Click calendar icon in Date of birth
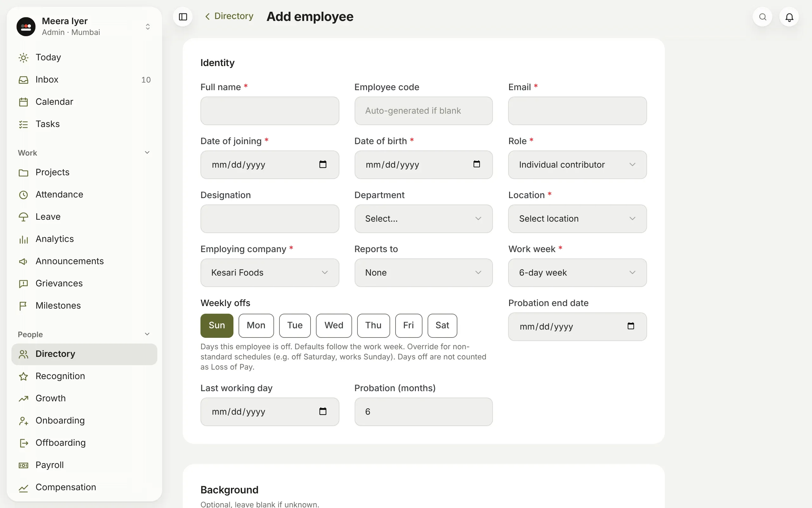The height and width of the screenshot is (508, 812). pyautogui.click(x=476, y=164)
